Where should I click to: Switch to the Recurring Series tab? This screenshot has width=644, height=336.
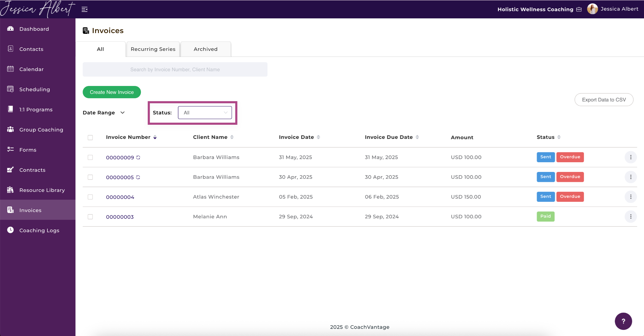(153, 49)
